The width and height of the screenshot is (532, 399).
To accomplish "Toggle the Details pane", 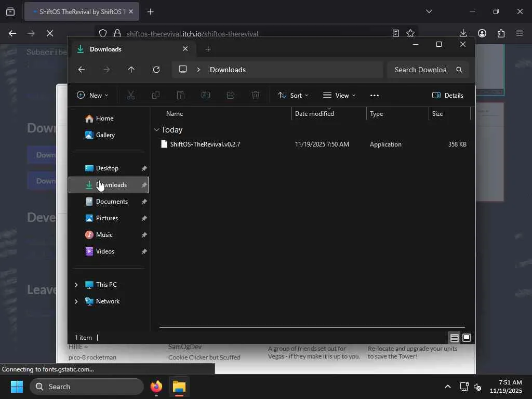I will [447, 96].
